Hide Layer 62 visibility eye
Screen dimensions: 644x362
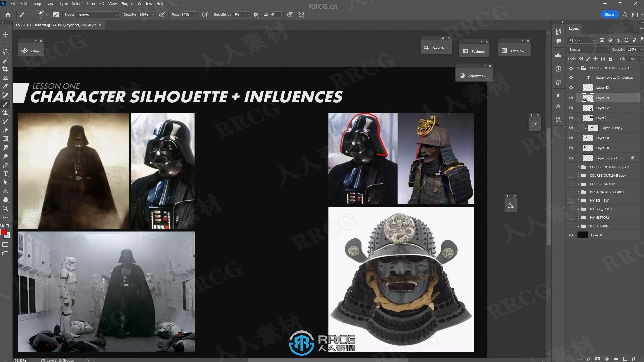(571, 108)
